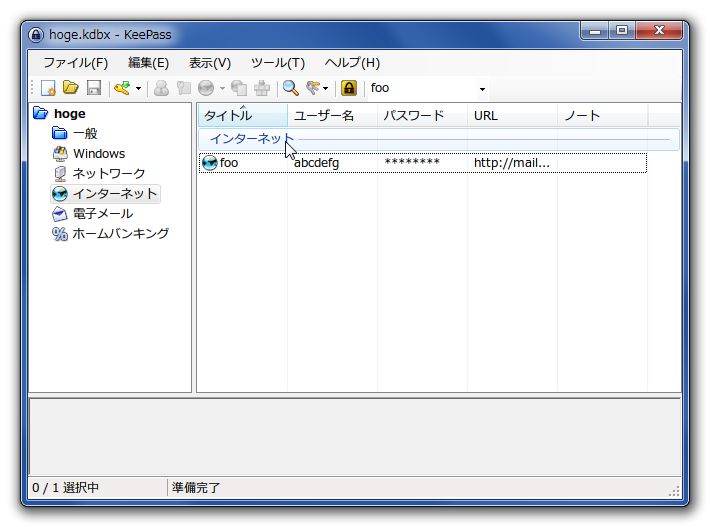Select the 電子メール group
Viewport: 710px width, 527px height.
pyautogui.click(x=103, y=214)
